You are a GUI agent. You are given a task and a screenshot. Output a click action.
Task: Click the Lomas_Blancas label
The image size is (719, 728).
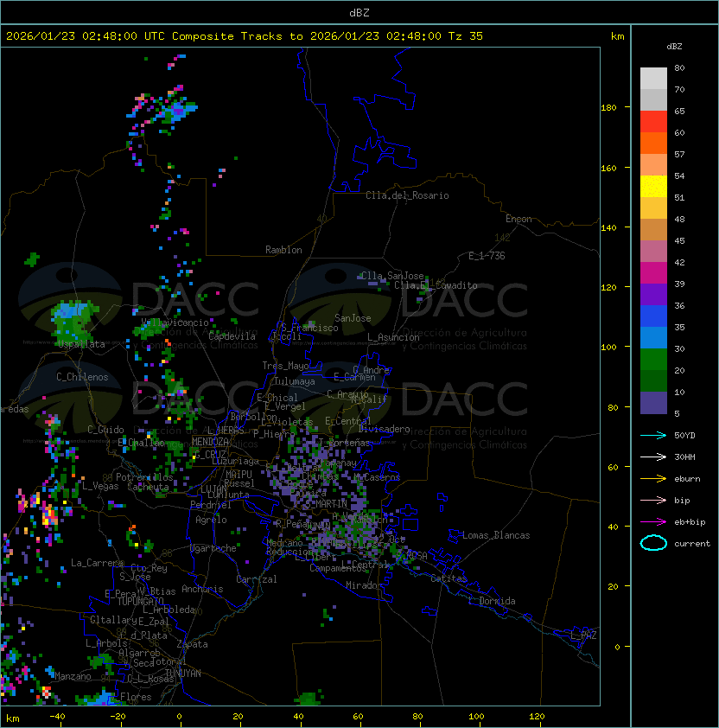496,535
